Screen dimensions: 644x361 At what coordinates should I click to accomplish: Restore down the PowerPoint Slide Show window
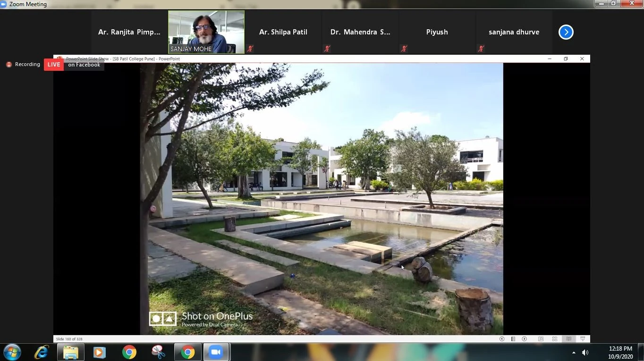pos(566,59)
